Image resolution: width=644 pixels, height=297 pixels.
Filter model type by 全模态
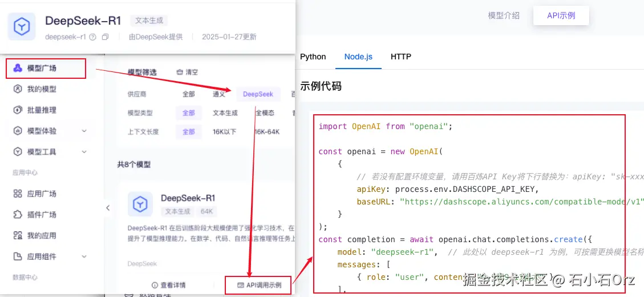coord(265,113)
